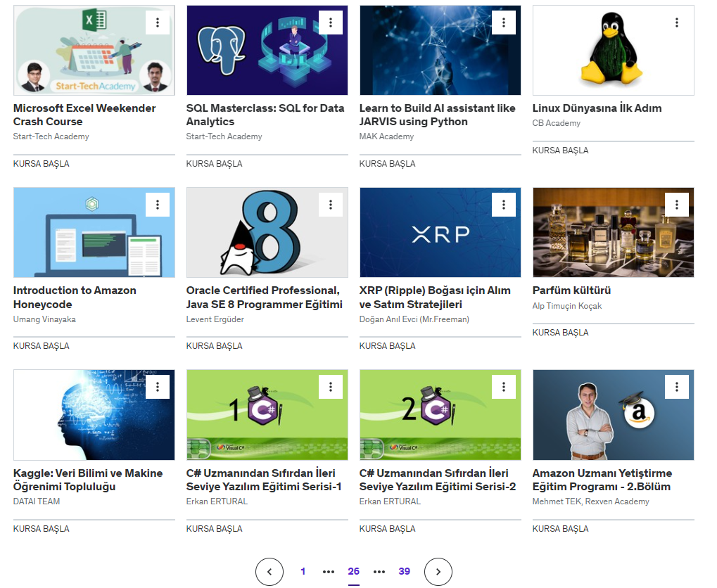Click Amazon Honeycode laptop thumbnail
This screenshot has width=717, height=588.
click(94, 232)
